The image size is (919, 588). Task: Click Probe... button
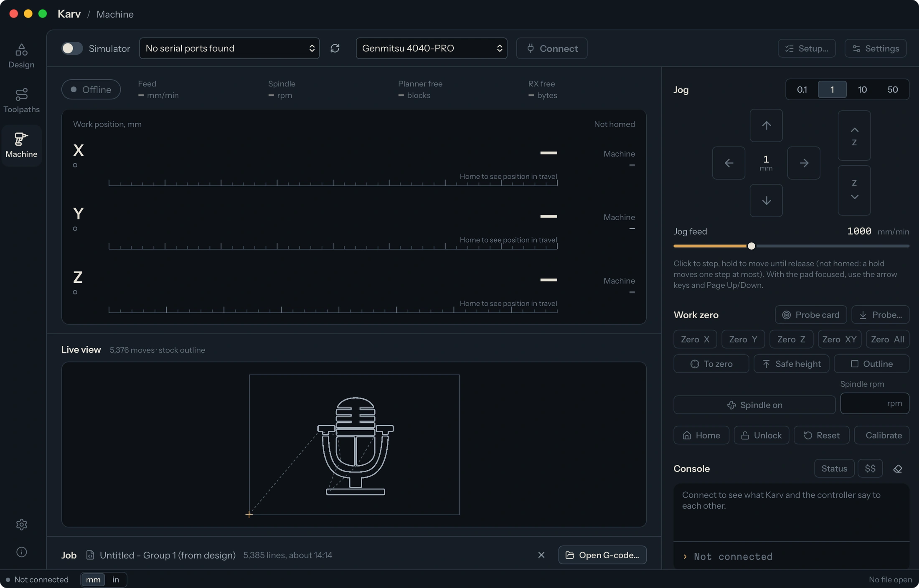coord(881,315)
